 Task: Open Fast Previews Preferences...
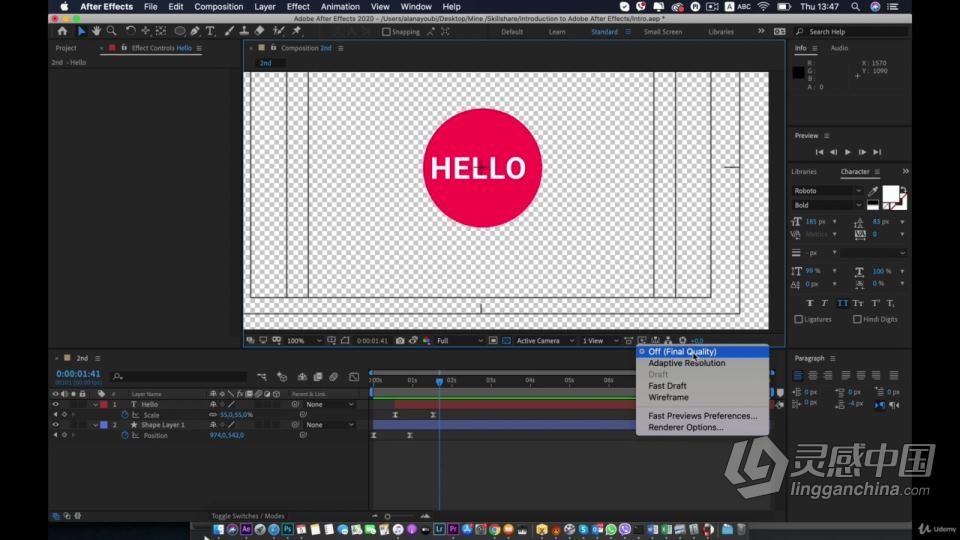702,416
